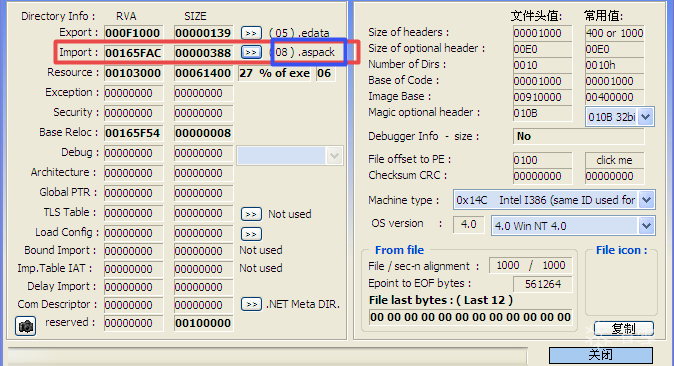674x366 pixels.
Task: Click the 'click me' button
Action: [614, 160]
